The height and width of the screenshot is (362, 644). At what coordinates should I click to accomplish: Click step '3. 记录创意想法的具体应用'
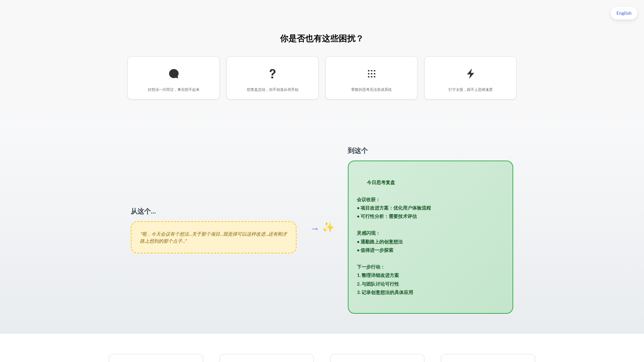coord(385,293)
